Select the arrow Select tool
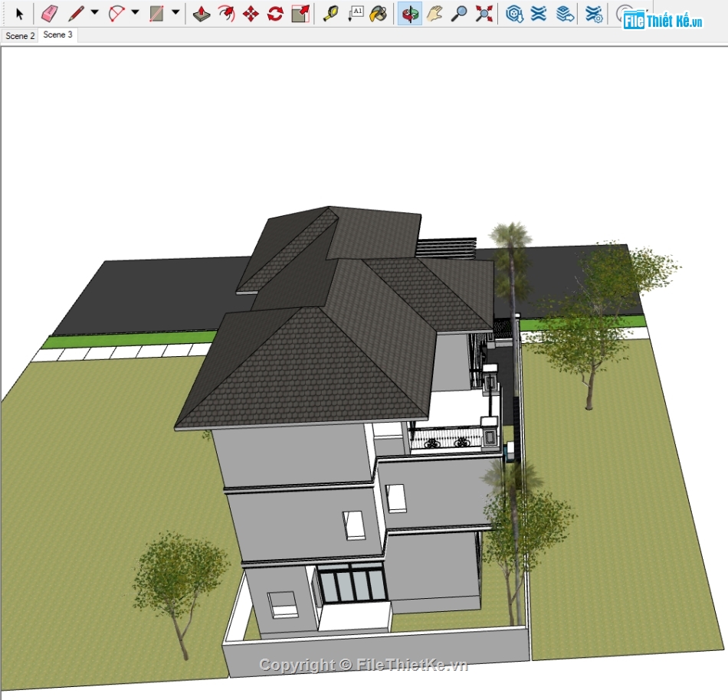Viewport: 728px width, 700px height. pos(19,14)
